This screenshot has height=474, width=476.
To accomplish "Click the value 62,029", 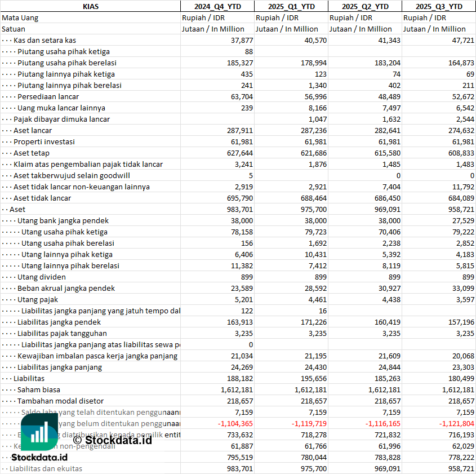I will click(463, 446).
